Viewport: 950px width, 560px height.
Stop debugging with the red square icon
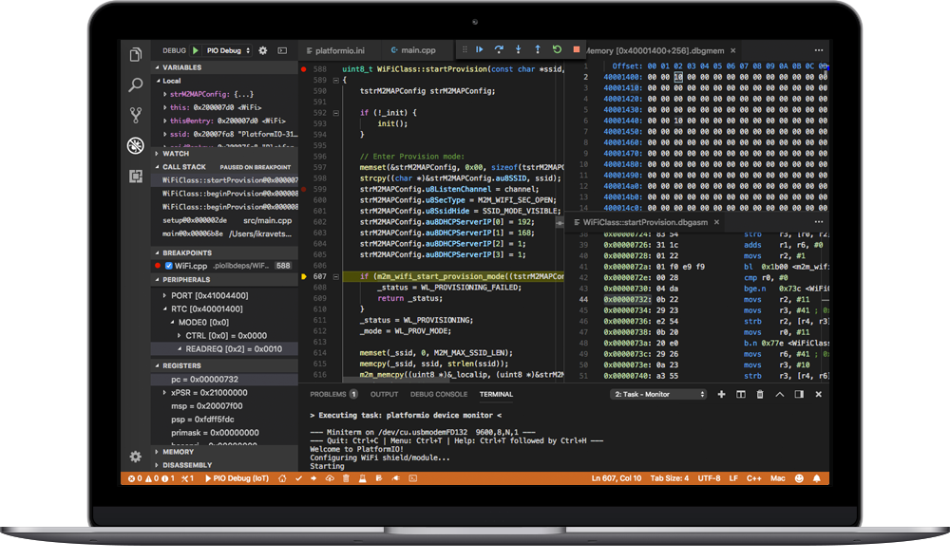click(576, 49)
